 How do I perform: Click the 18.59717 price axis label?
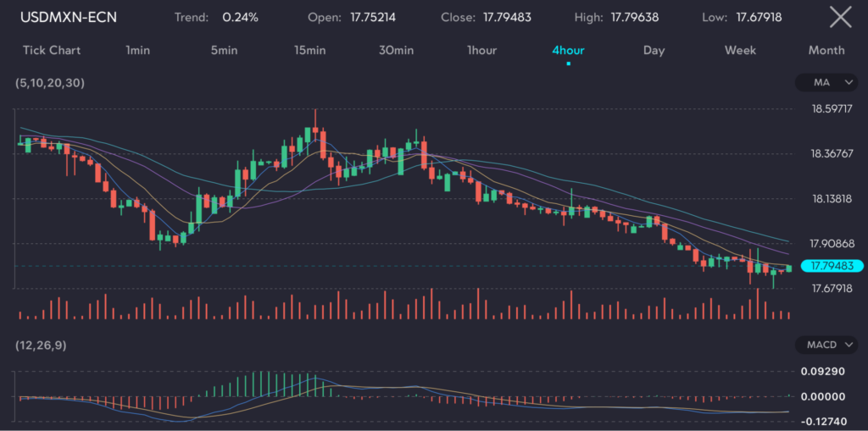(x=832, y=109)
